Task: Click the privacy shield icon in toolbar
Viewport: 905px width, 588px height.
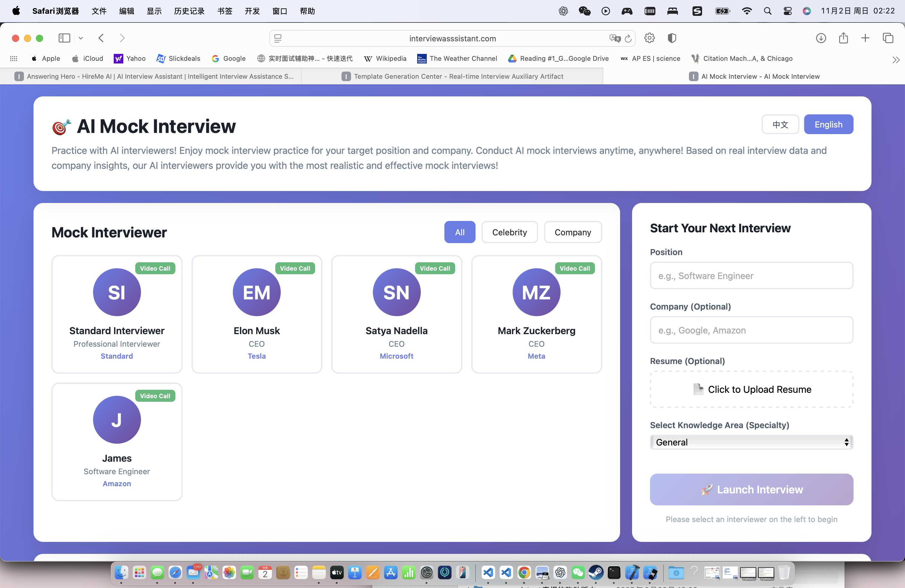Action: [x=672, y=38]
